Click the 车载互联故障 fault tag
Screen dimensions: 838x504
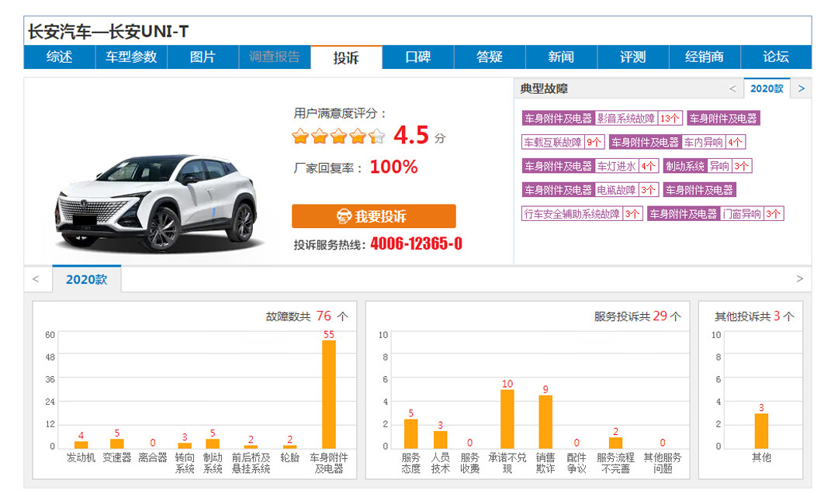552,143
